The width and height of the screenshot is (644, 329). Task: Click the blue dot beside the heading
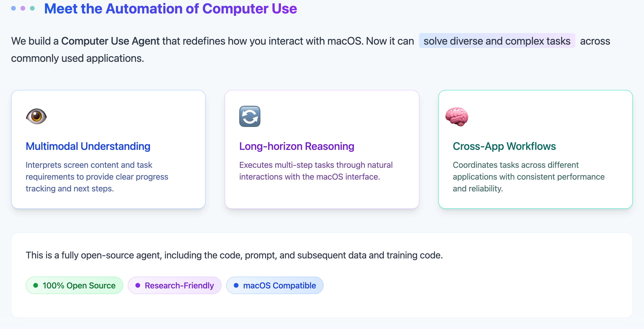[13, 8]
